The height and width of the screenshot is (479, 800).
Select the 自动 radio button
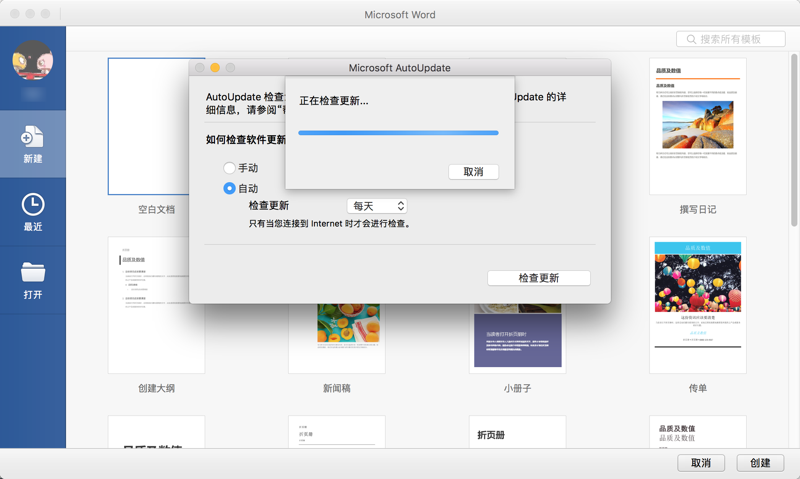229,188
